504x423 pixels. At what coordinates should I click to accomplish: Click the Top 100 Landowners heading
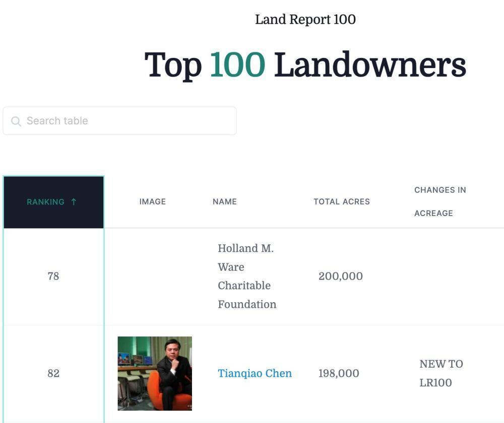tap(305, 65)
